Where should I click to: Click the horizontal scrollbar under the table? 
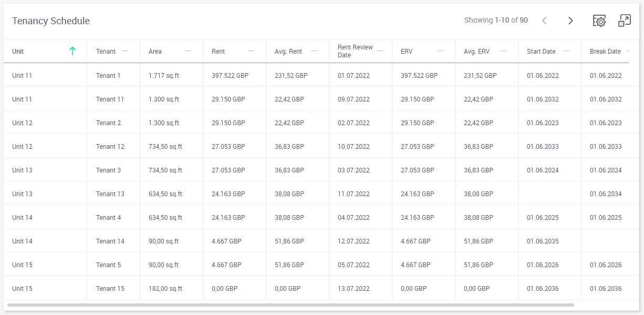290,305
